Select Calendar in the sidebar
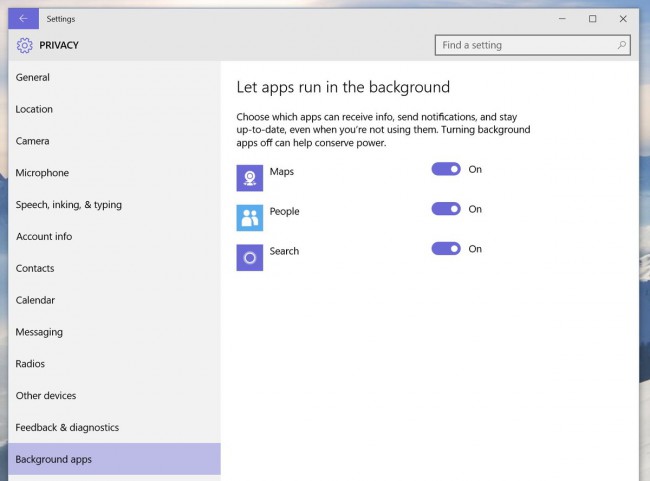Image resolution: width=650 pixels, height=481 pixels. [x=114, y=300]
